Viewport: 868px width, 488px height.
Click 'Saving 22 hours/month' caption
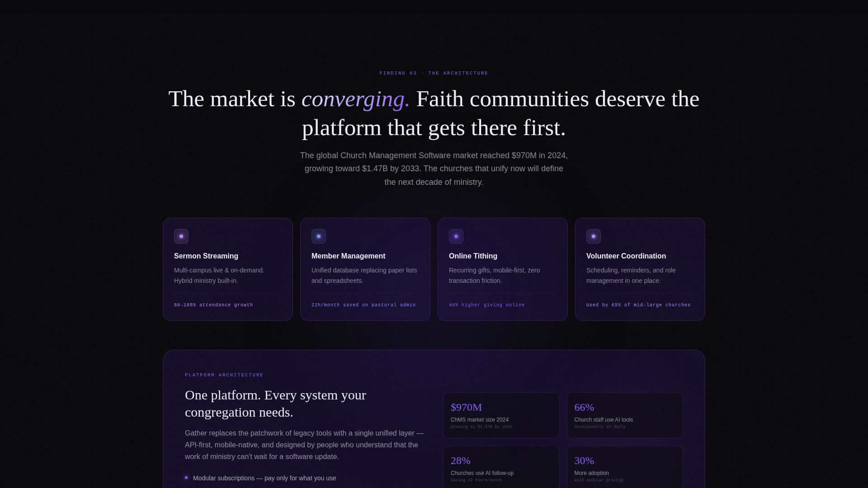[x=476, y=480]
